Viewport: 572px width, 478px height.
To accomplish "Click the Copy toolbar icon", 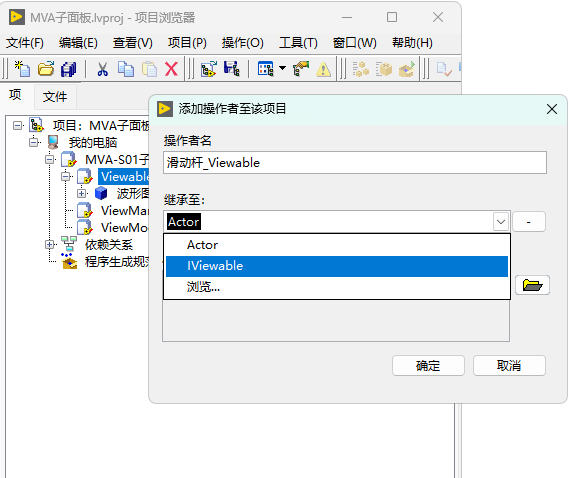I will coord(126,69).
